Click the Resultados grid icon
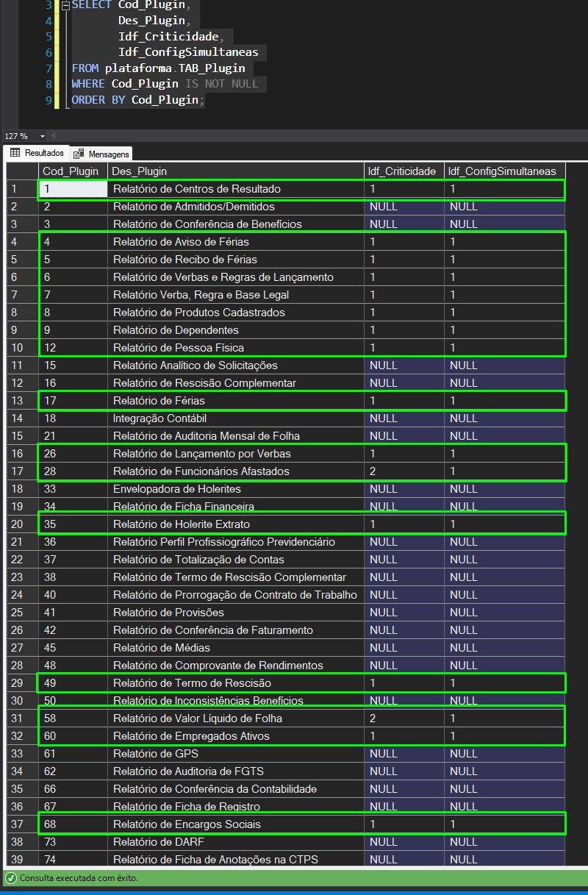This screenshot has height=895, width=588. coord(15,153)
